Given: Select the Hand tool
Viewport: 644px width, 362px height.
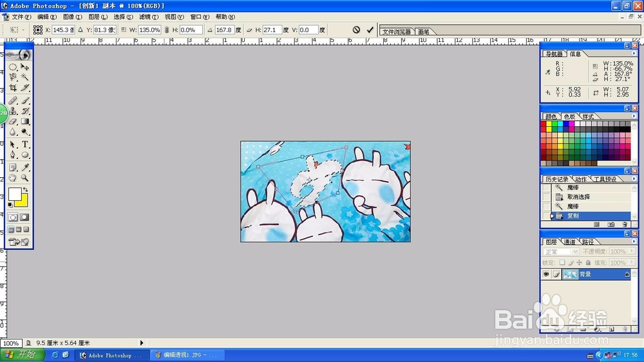Looking at the screenshot, I should (13, 178).
